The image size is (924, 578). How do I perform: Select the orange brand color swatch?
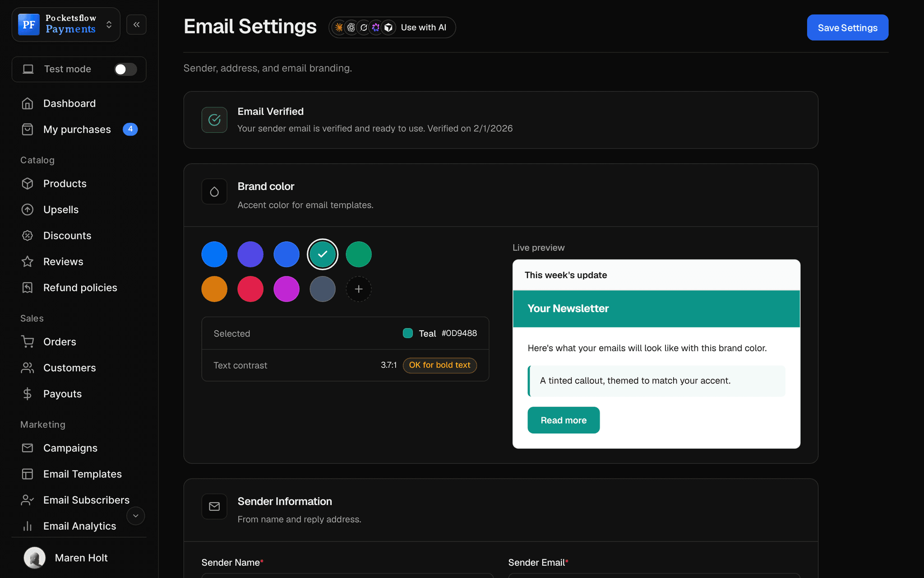pos(214,289)
